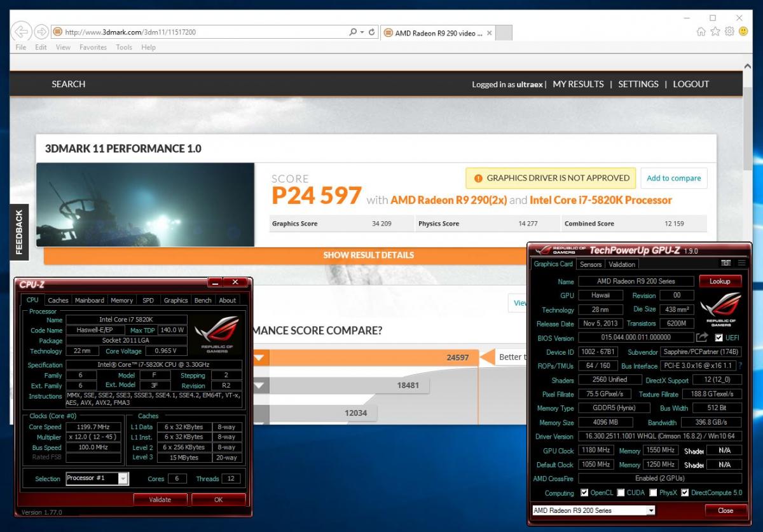Open the SEARCH link on 3DMark header
Image resolution: width=763 pixels, height=532 pixels.
tap(69, 84)
